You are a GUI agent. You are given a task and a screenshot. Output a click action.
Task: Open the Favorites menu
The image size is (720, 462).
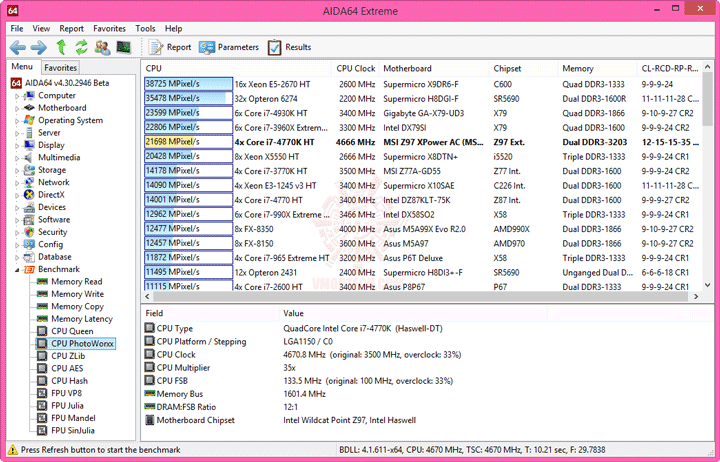(x=109, y=28)
